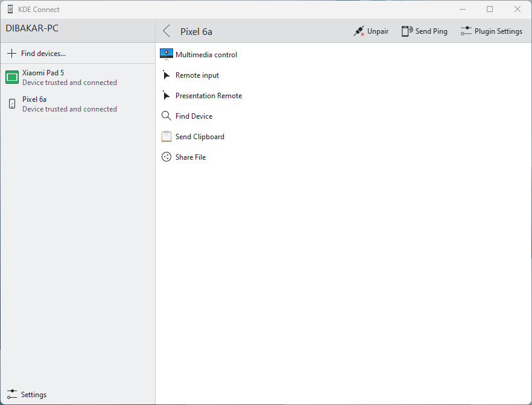Click the Send Ping label
Image resolution: width=532 pixels, height=405 pixels.
point(431,31)
